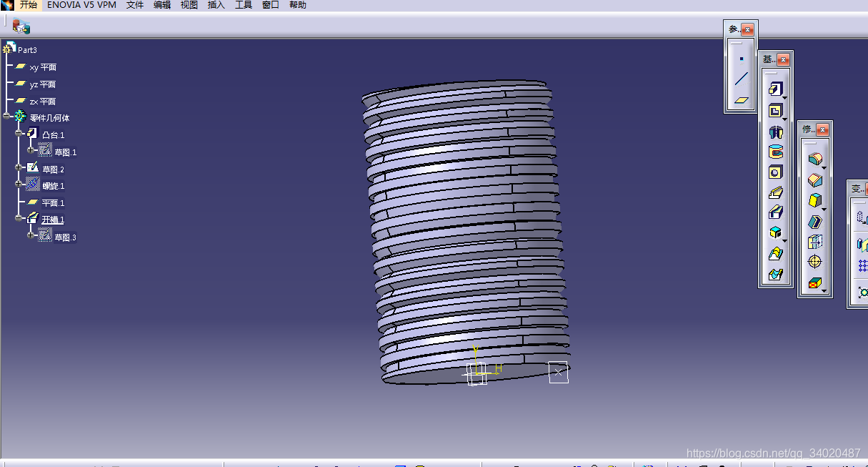Open the dropdown arrow beside Pocket tool
This screenshot has height=467, width=868.
tap(784, 119)
